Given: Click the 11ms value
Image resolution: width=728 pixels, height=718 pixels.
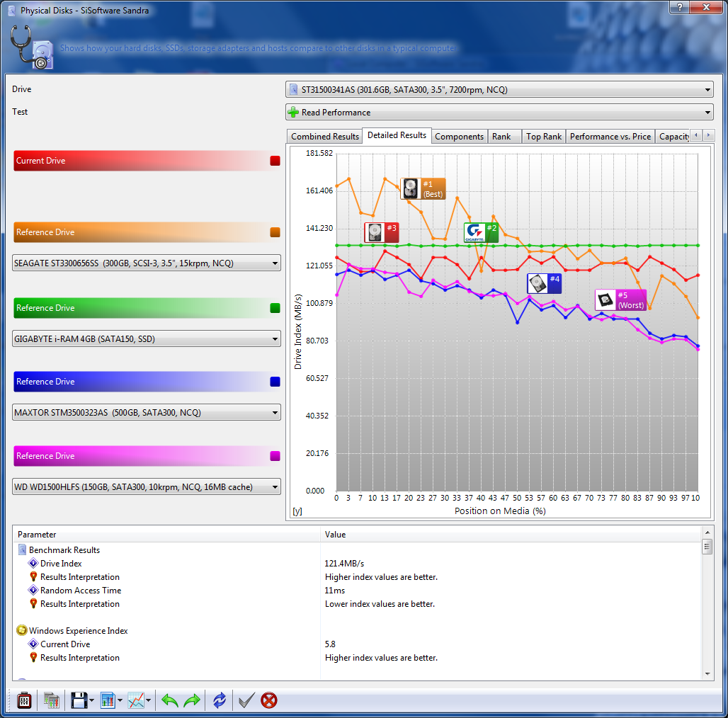Looking at the screenshot, I should (334, 591).
